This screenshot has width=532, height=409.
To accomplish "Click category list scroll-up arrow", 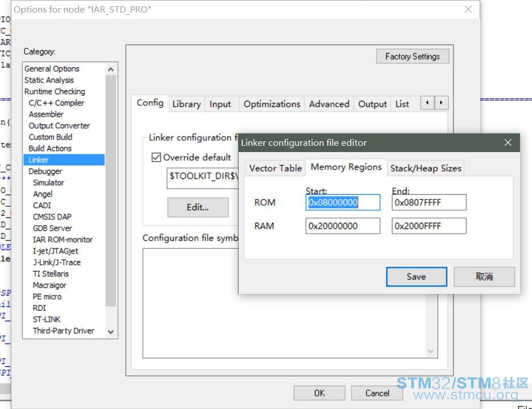I will pos(111,69).
